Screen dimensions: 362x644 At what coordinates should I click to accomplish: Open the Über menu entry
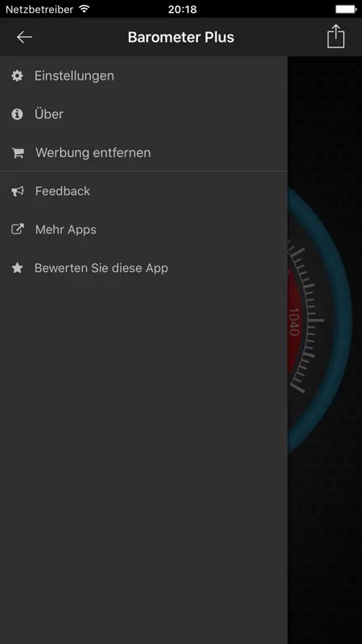144,114
